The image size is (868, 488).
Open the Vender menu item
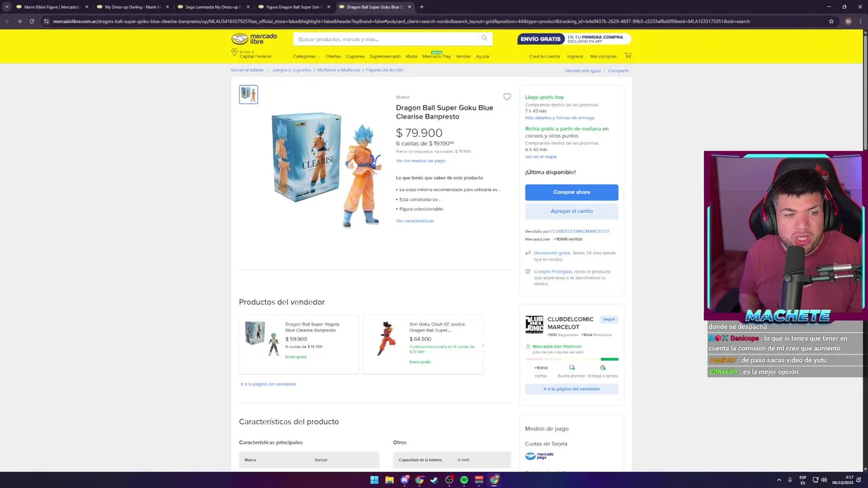[463, 56]
